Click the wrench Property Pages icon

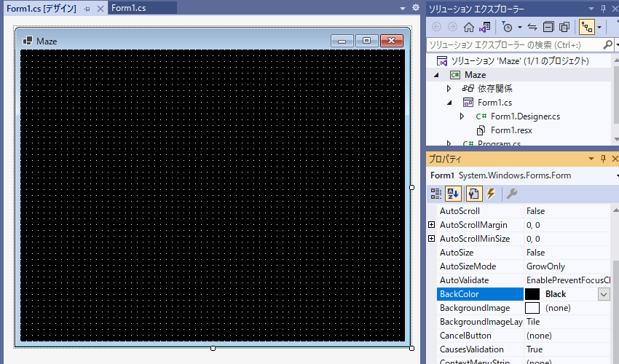point(512,194)
